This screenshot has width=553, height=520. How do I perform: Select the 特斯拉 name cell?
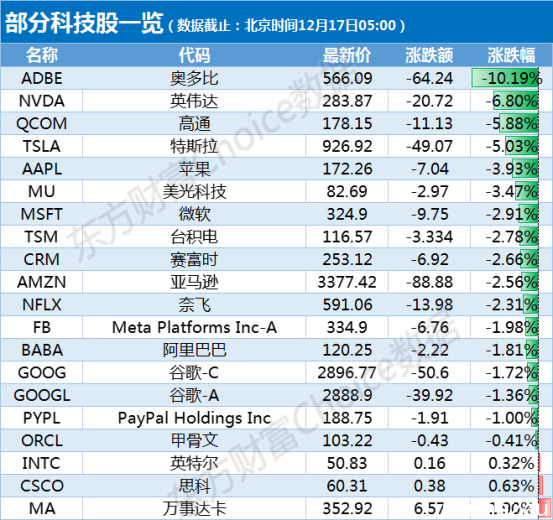[194, 146]
